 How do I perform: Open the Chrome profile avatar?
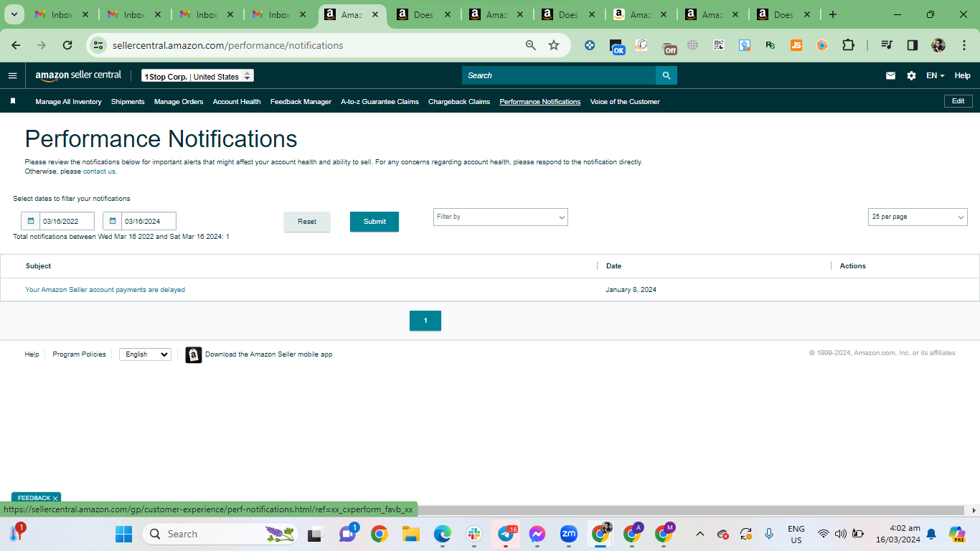[938, 45]
